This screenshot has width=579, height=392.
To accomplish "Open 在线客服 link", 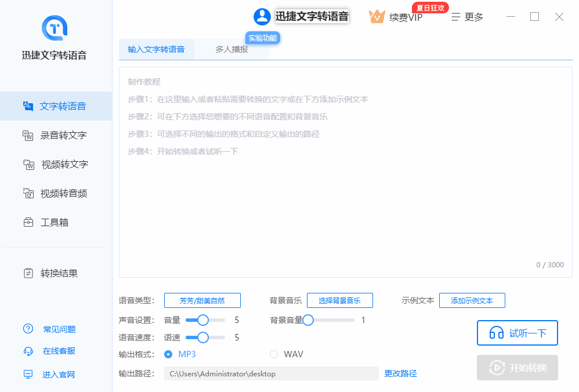I will tap(59, 351).
